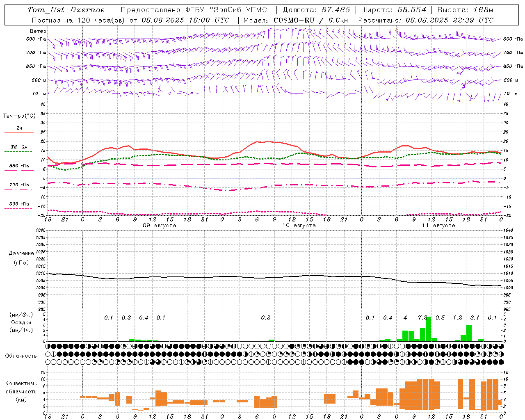Click the blue zero-degree line in temperature chart

pos(274,178)
